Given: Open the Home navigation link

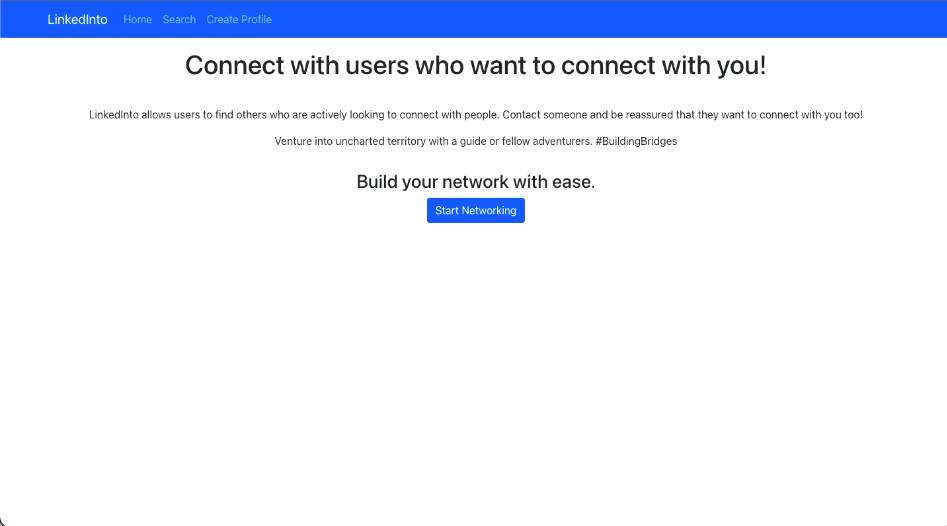Looking at the screenshot, I should tap(138, 19).
